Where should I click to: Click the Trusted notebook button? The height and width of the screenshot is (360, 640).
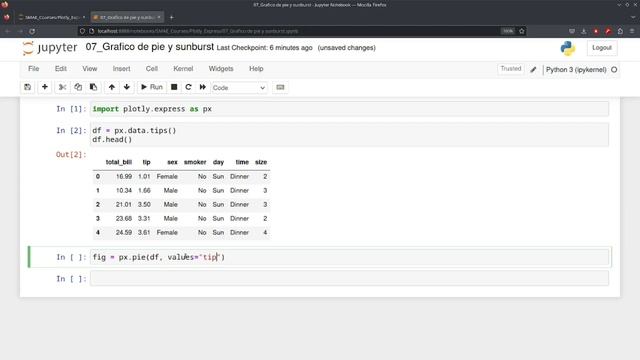(511, 69)
